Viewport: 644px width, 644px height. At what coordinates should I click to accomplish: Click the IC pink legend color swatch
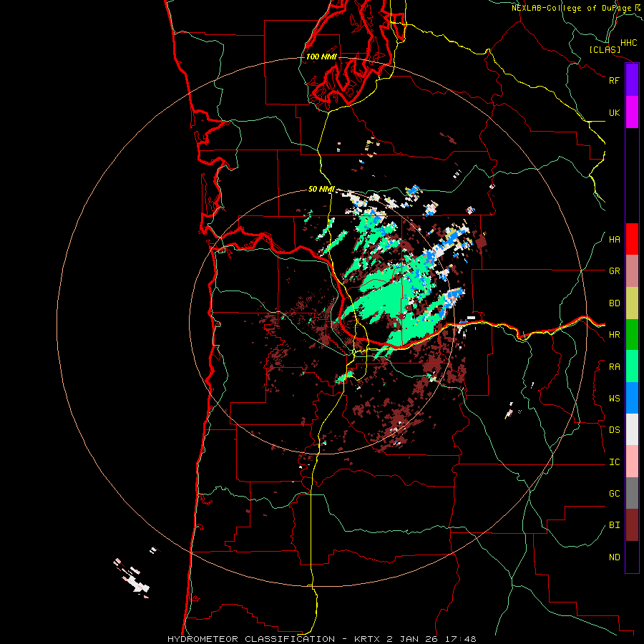632,462
